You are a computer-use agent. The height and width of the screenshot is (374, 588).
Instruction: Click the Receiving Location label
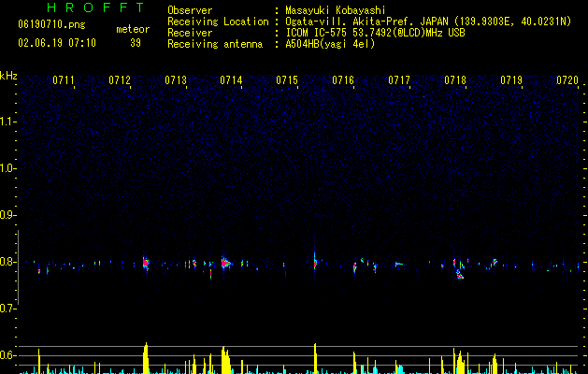pyautogui.click(x=218, y=22)
